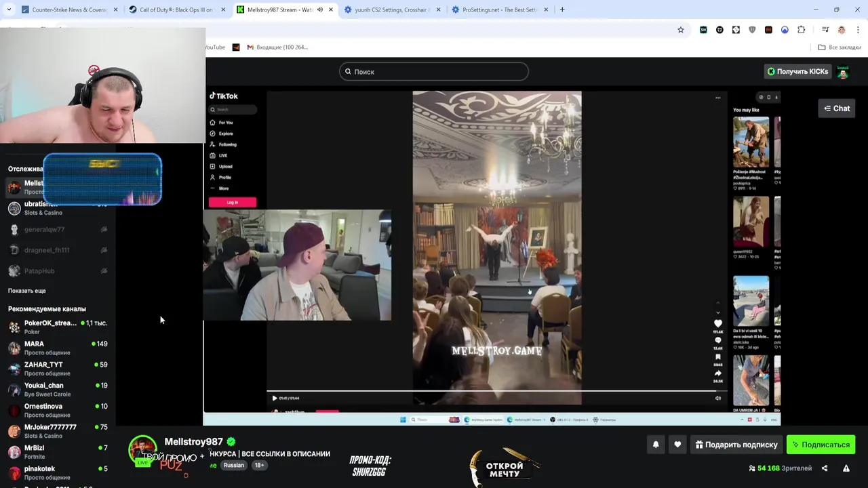
Task: Open TikTok Explore section
Action: tap(222, 134)
